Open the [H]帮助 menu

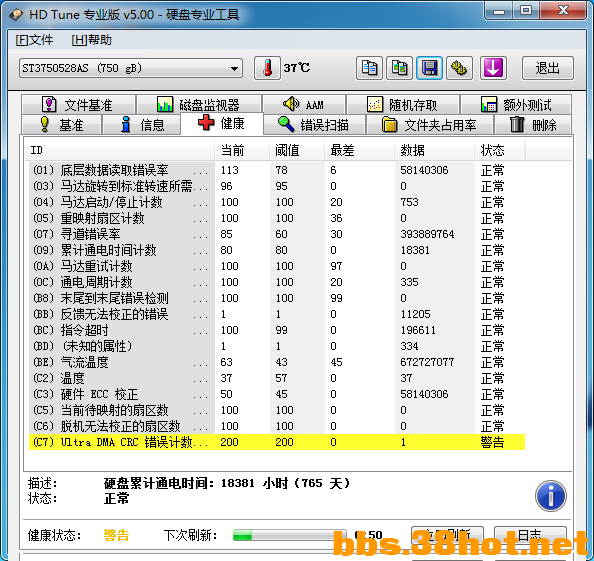(91, 40)
